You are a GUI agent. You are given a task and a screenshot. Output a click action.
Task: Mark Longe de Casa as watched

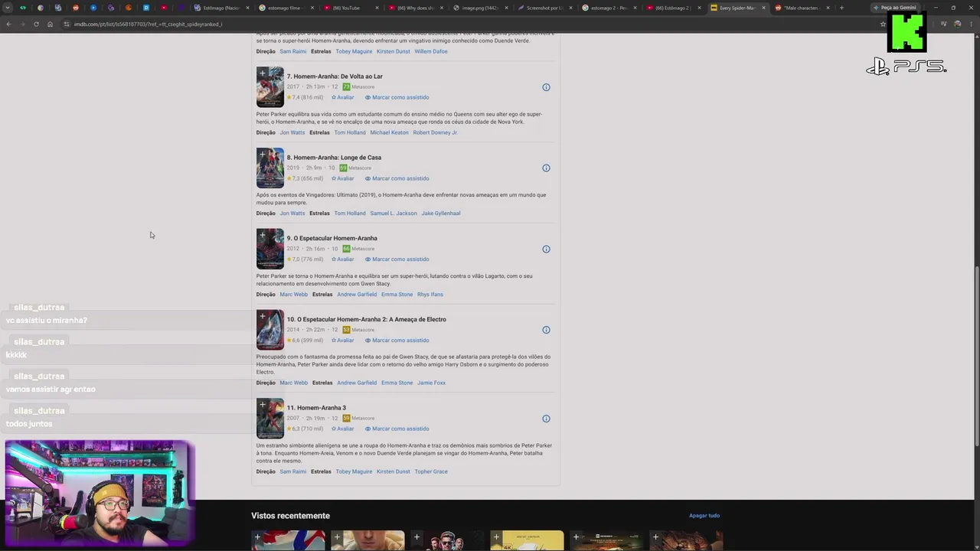[397, 179]
